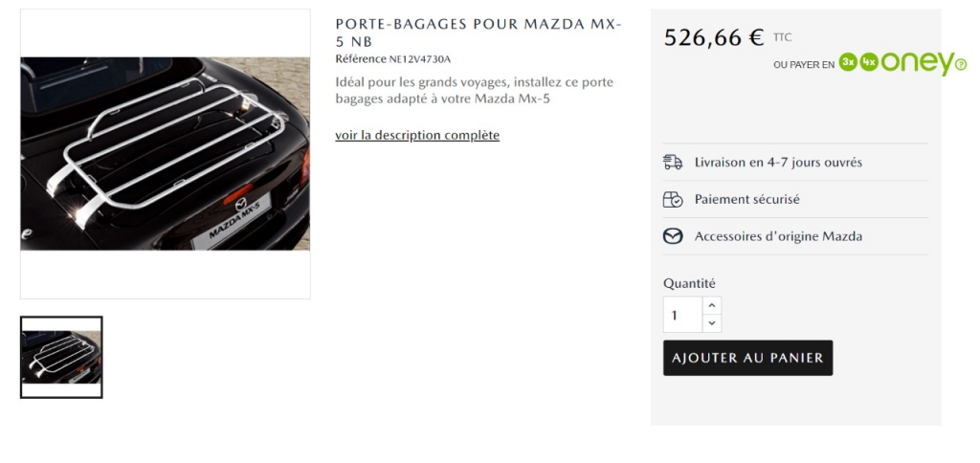Screen dimensions: 980x463
Task: Click the green 4x Oney badge
Action: (x=868, y=62)
